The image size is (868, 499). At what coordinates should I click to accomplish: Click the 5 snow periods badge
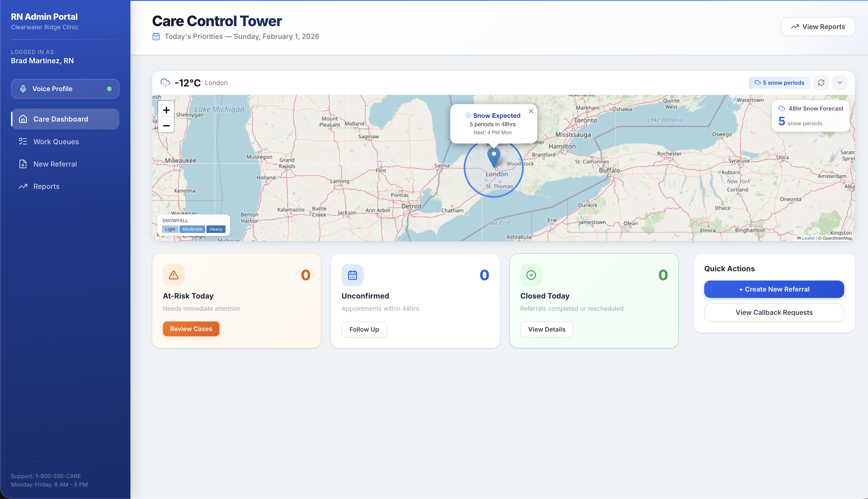pos(779,83)
